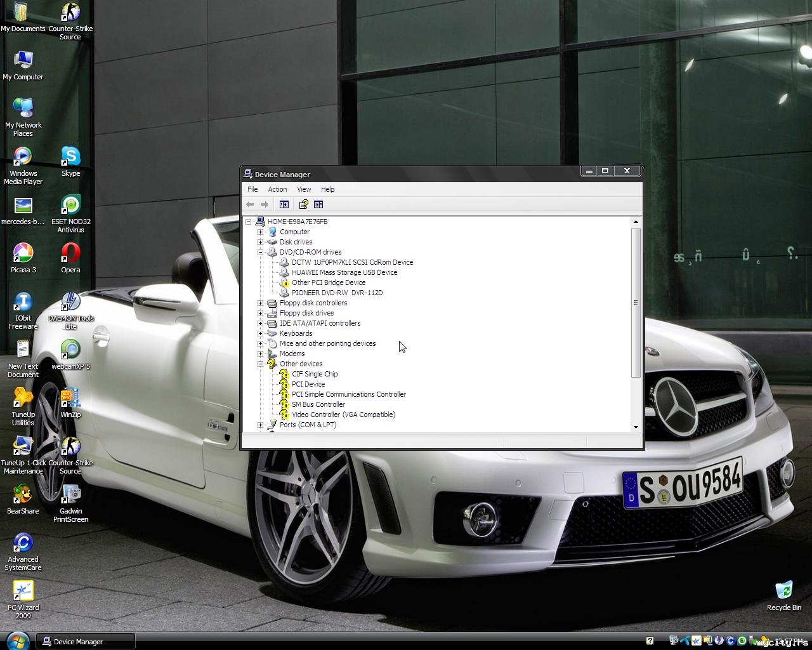Viewport: 812px width, 650px height.
Task: Open the Help toolbar icon with question mark
Action: tap(304, 204)
